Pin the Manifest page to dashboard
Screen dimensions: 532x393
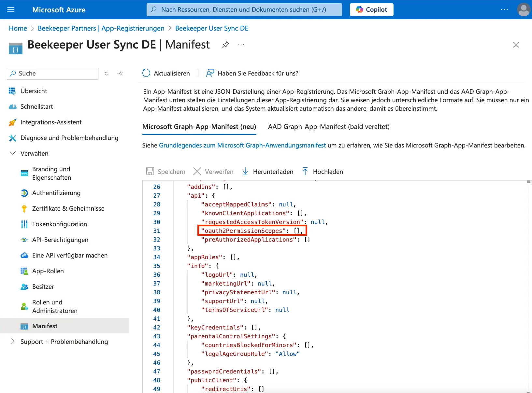click(x=225, y=45)
